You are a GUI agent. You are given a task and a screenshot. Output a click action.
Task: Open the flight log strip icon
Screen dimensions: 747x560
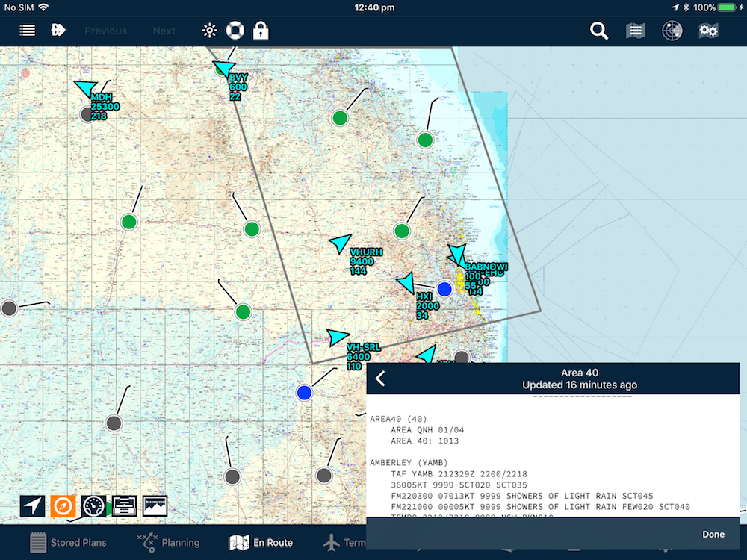tap(124, 505)
